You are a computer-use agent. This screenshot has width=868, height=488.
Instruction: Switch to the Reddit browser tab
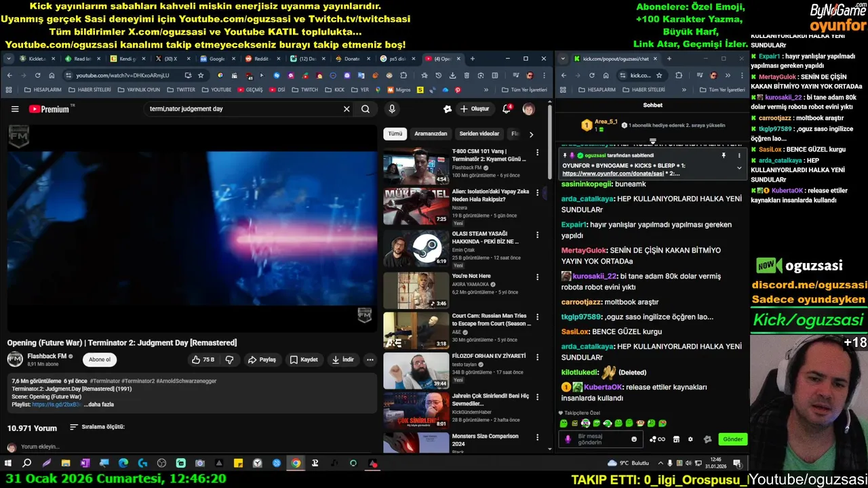[260, 59]
